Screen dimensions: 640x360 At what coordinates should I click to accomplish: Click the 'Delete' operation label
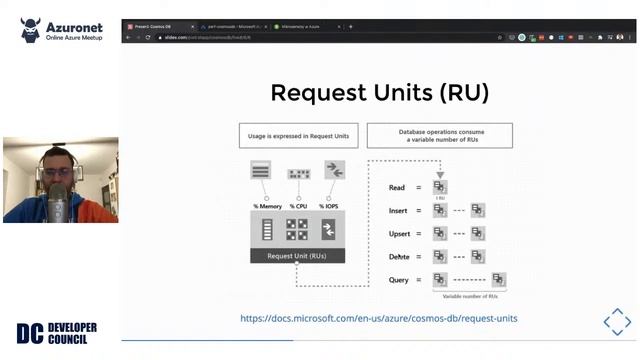coord(399,257)
